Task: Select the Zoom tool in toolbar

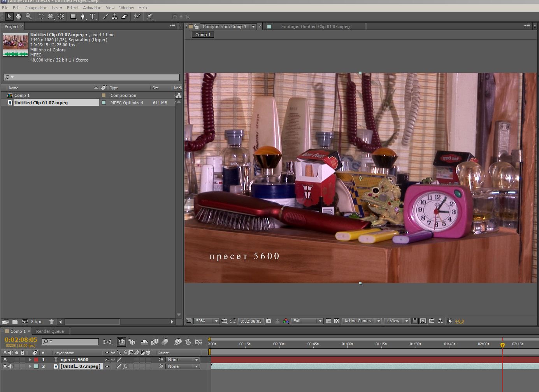Action: point(28,16)
